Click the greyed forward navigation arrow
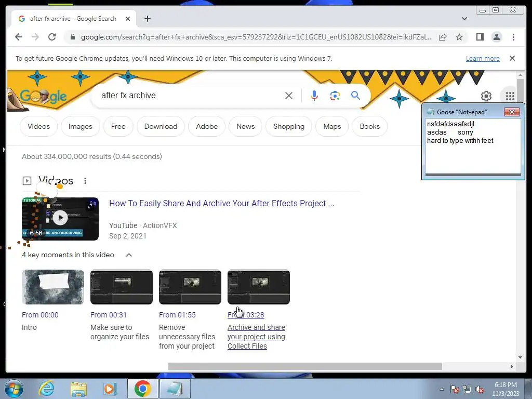532x399 pixels. (35, 37)
